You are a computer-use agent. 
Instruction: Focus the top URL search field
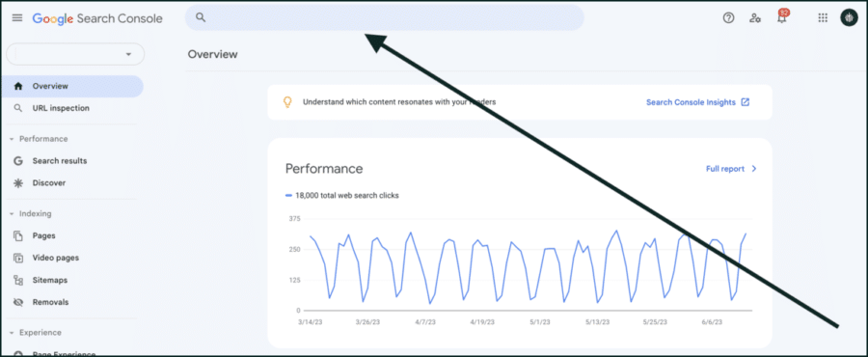point(384,17)
